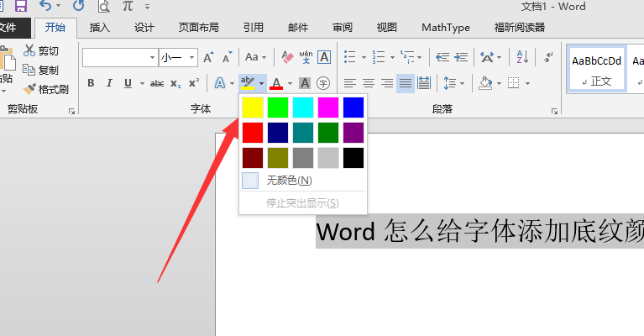The image size is (644, 336).
Task: Open print preview magnifier icon
Action: [x=104, y=6]
